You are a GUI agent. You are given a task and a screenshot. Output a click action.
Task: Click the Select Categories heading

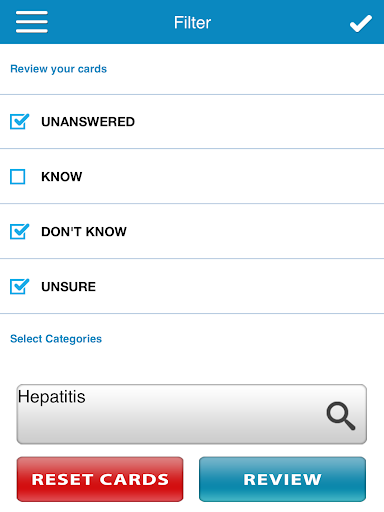coord(56,339)
